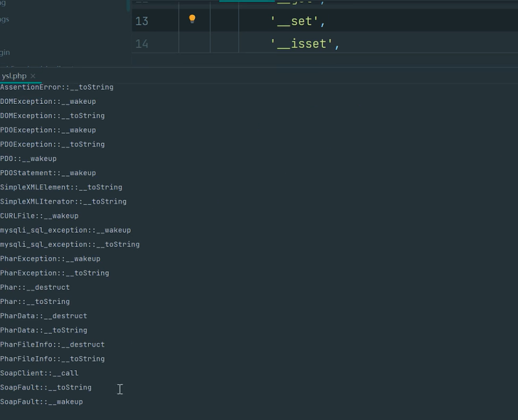Click the Phar::__destruct output line
The width and height of the screenshot is (518, 420).
coord(35,287)
